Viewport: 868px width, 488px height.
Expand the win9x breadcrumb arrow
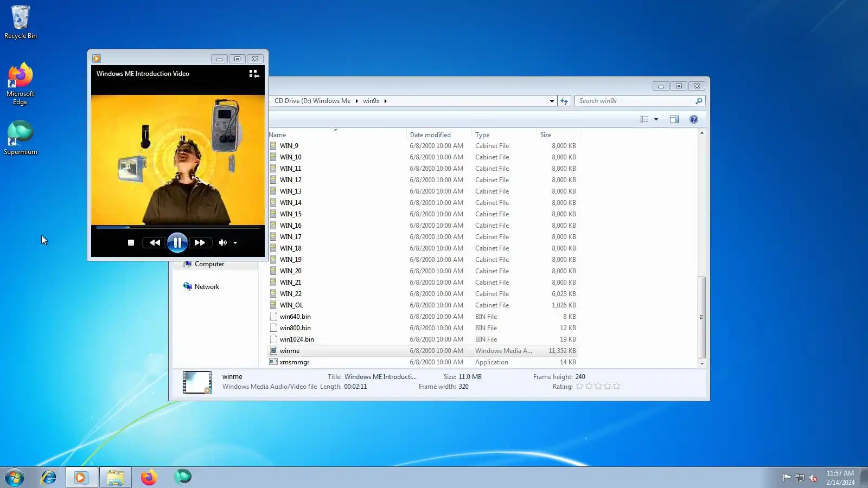[x=385, y=101]
